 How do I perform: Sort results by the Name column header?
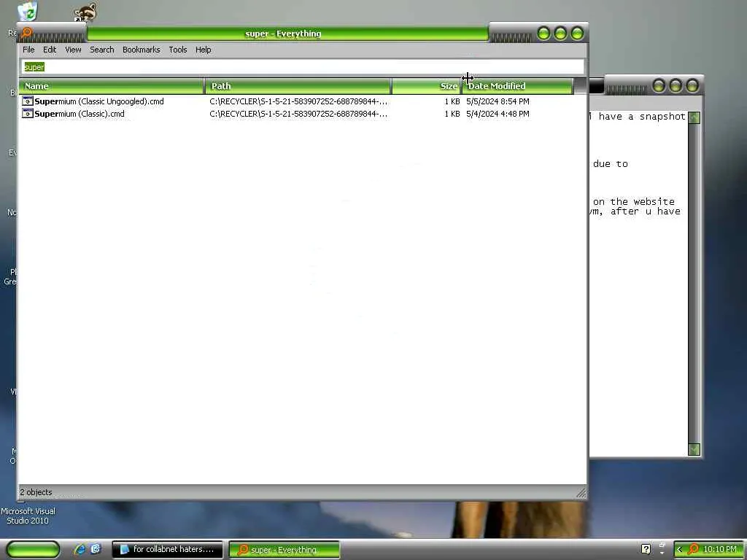pos(112,86)
